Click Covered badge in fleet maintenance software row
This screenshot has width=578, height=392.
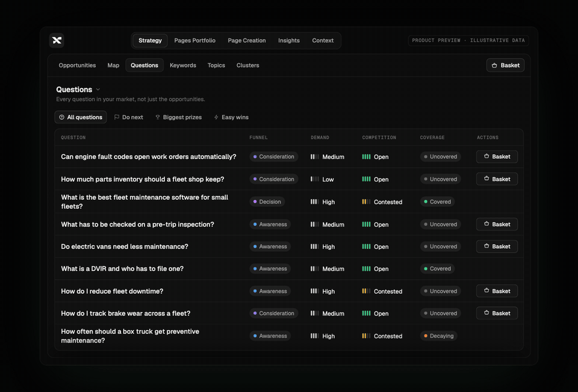[x=437, y=202]
